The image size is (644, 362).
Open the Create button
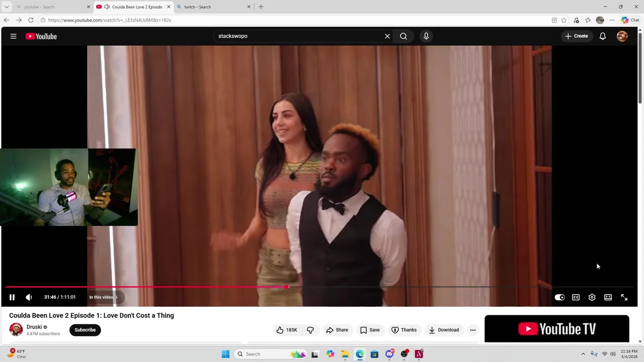[577, 36]
